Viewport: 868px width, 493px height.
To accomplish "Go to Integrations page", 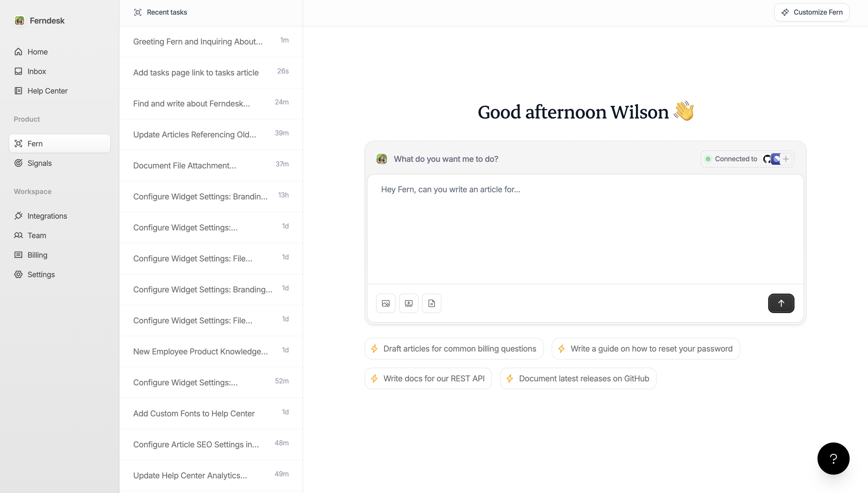I will coord(47,216).
